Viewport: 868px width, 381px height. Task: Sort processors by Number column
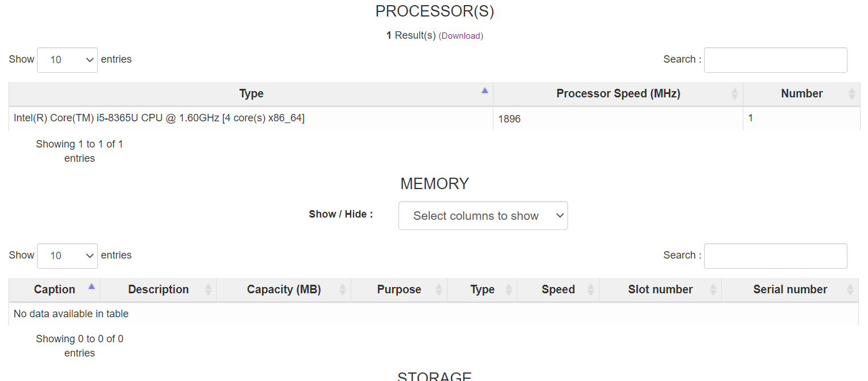(x=801, y=93)
